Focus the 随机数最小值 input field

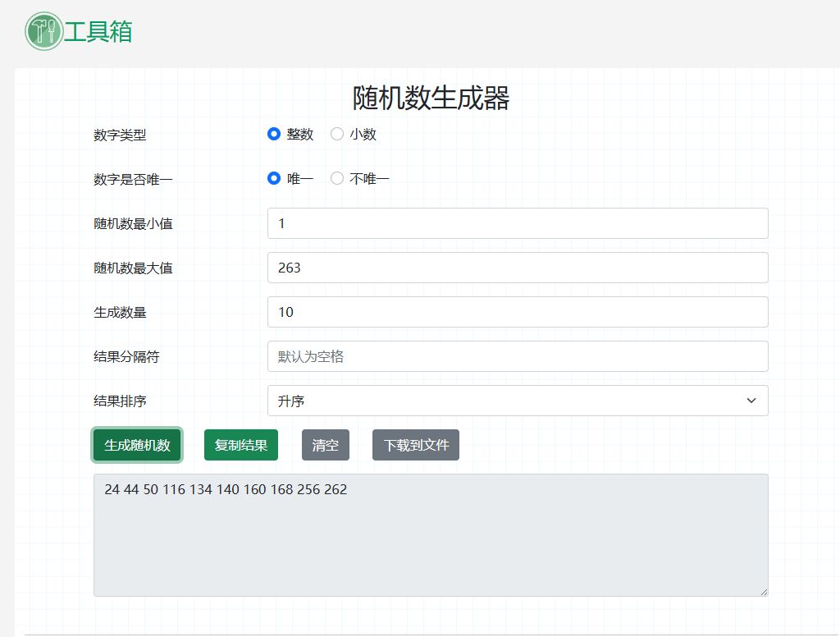[518, 223]
